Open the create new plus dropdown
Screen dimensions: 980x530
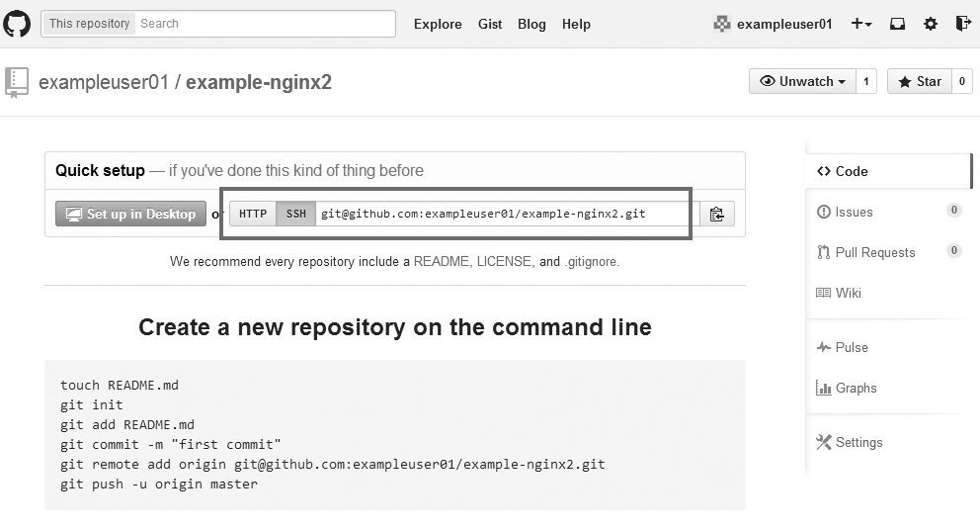click(861, 24)
